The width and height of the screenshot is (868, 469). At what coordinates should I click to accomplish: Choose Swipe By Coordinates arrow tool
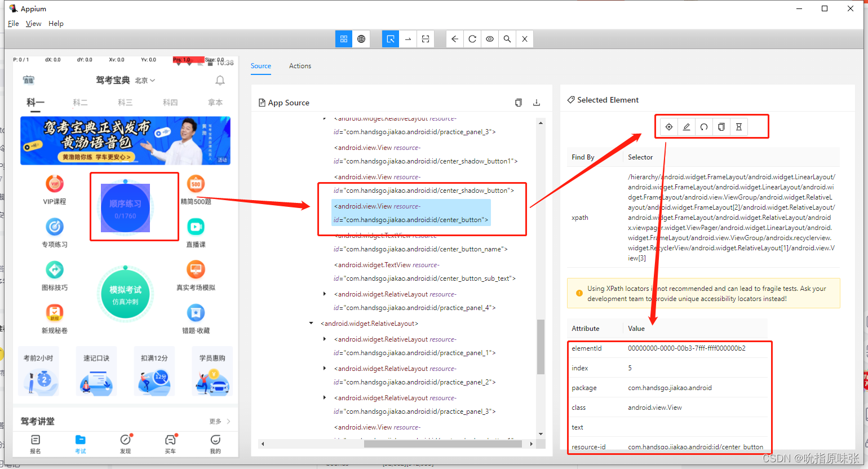point(408,39)
